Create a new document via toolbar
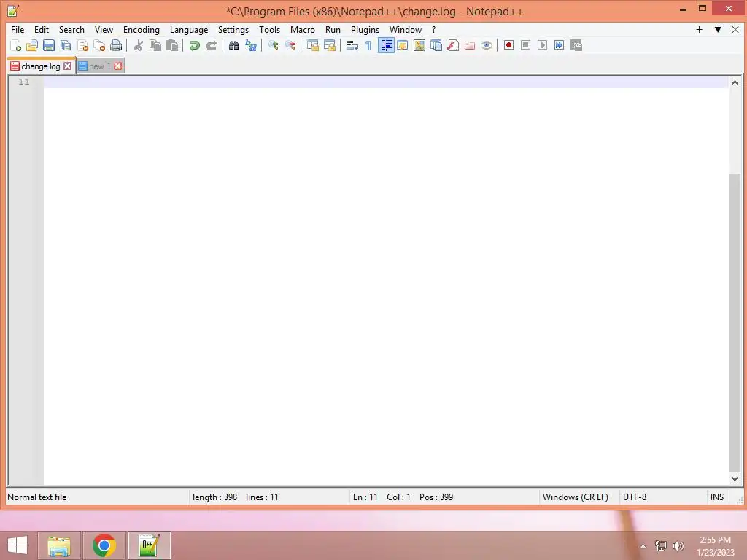 pyautogui.click(x=16, y=45)
